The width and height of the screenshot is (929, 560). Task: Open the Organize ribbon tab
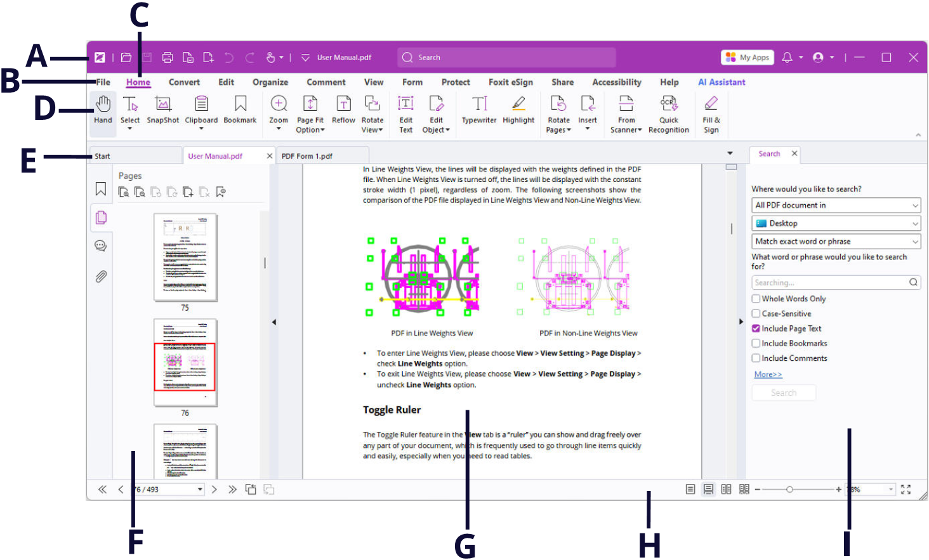270,82
